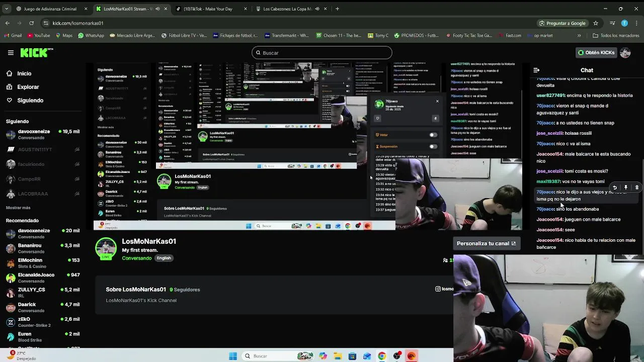Open OBS Studio from the taskbar
Image resolution: width=644 pixels, height=362 pixels.
[x=397, y=356]
